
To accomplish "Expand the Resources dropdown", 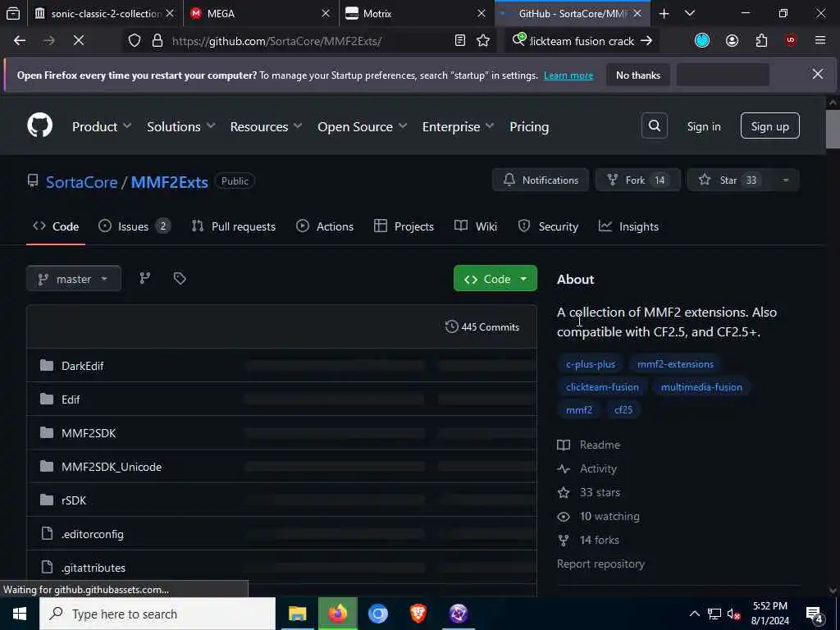I will pos(267,126).
